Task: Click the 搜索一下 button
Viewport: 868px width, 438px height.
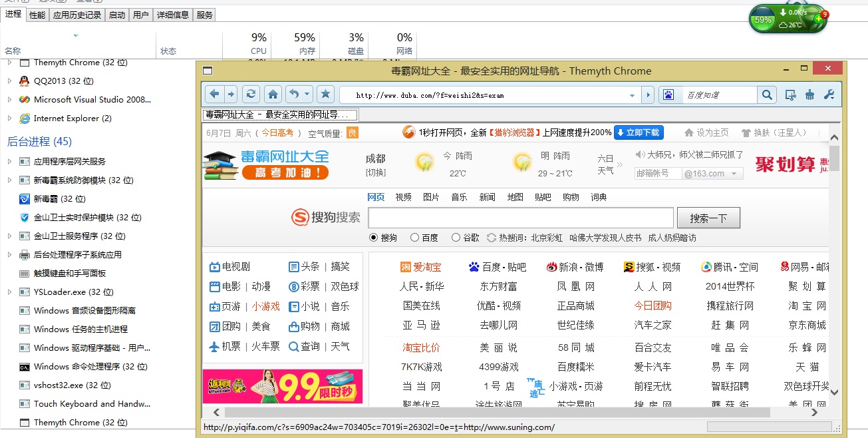Action: [708, 218]
